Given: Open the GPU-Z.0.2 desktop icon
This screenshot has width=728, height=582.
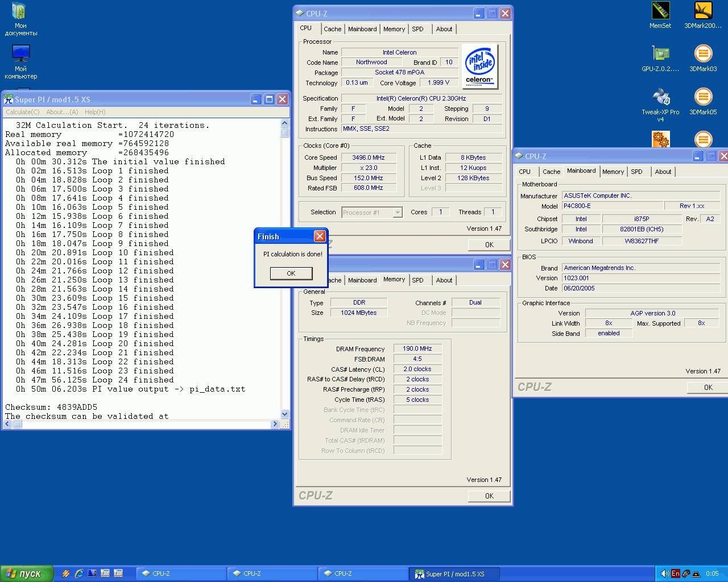Looking at the screenshot, I should click(x=660, y=59).
